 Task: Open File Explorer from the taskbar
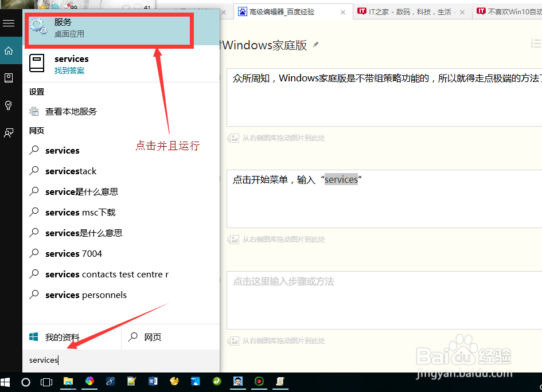click(68, 382)
